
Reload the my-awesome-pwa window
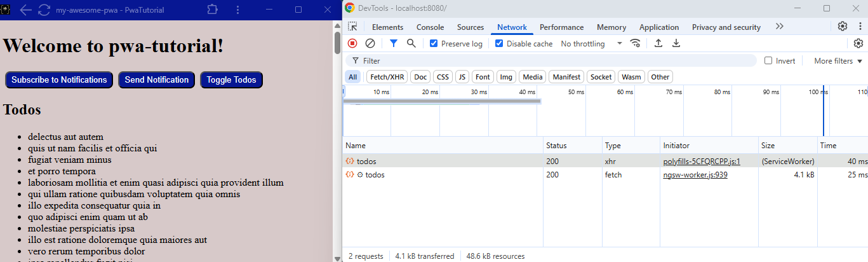tap(44, 10)
